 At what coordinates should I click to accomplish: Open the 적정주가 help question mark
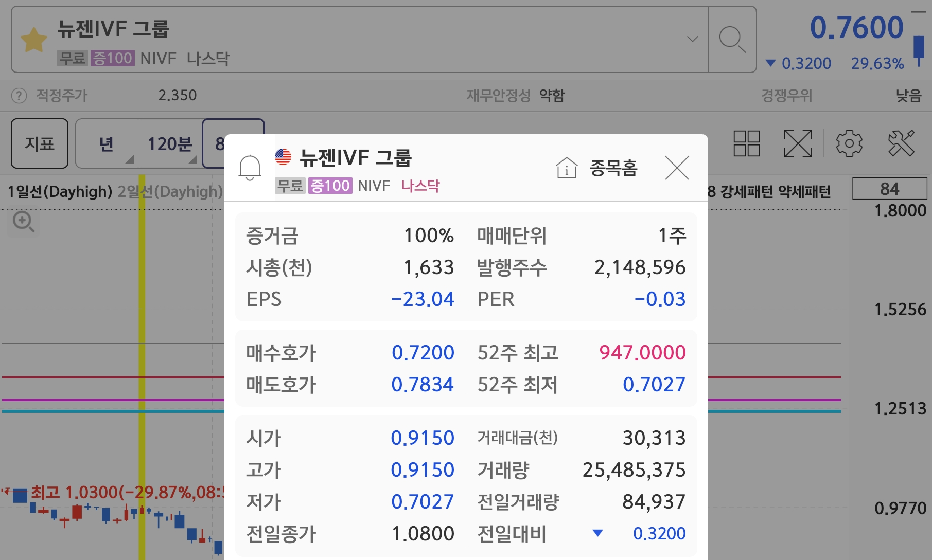pyautogui.click(x=19, y=96)
